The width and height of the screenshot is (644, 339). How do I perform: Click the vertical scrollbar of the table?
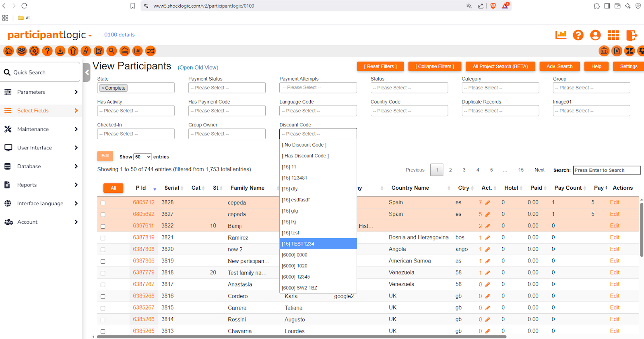pos(642,229)
